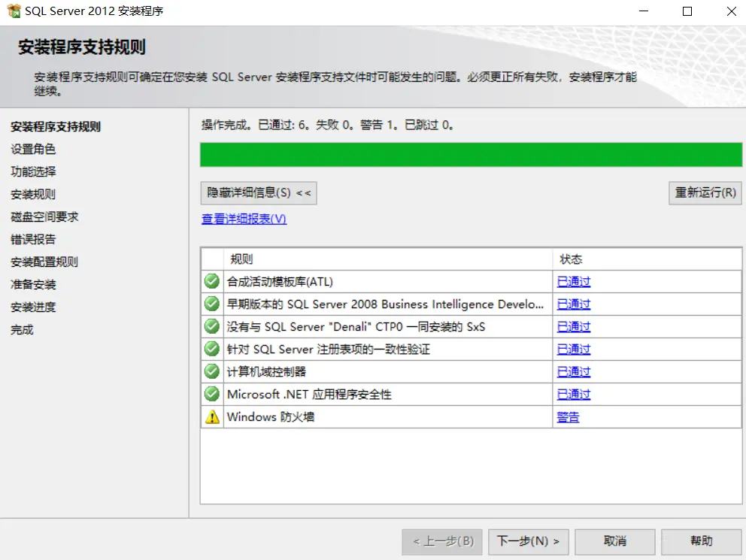Close the SQL Server 2012 安装程序 window
The height and width of the screenshot is (560, 746).
731,11
